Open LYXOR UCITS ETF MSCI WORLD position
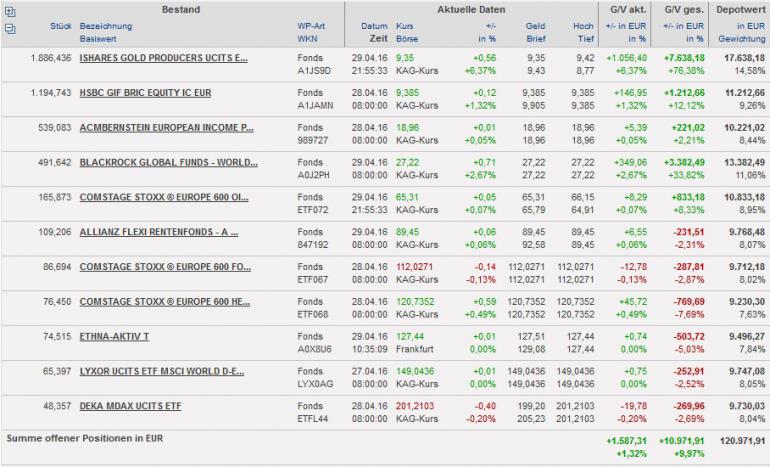The height and width of the screenshot is (467, 770). click(x=162, y=370)
